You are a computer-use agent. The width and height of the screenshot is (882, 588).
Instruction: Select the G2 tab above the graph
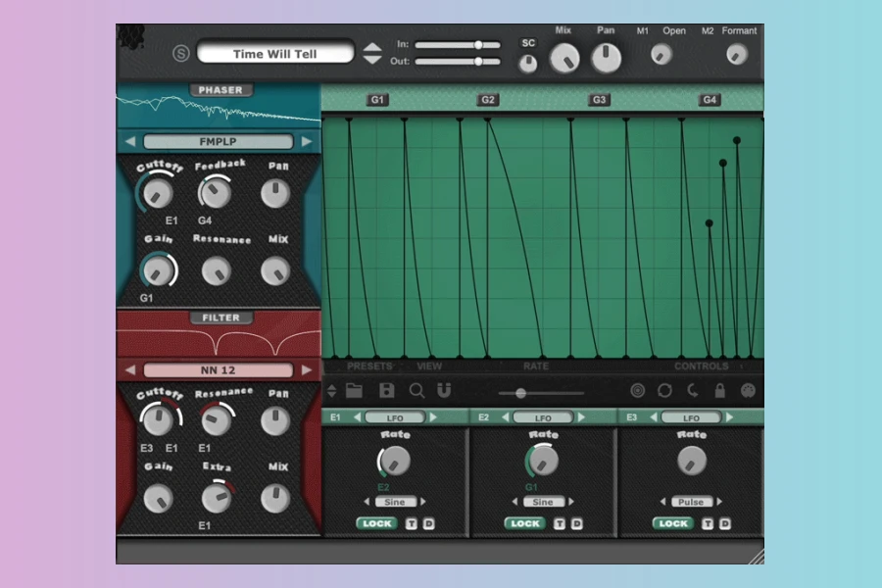coord(488,100)
